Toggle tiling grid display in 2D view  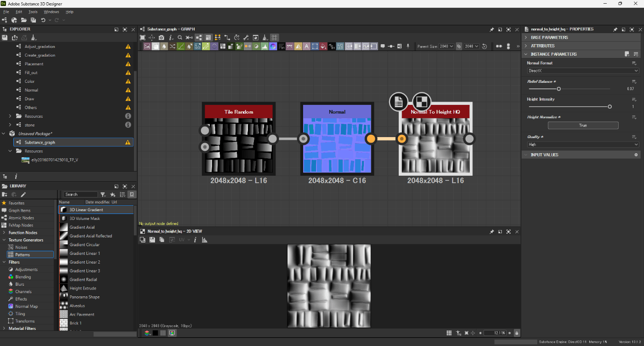coord(449,333)
